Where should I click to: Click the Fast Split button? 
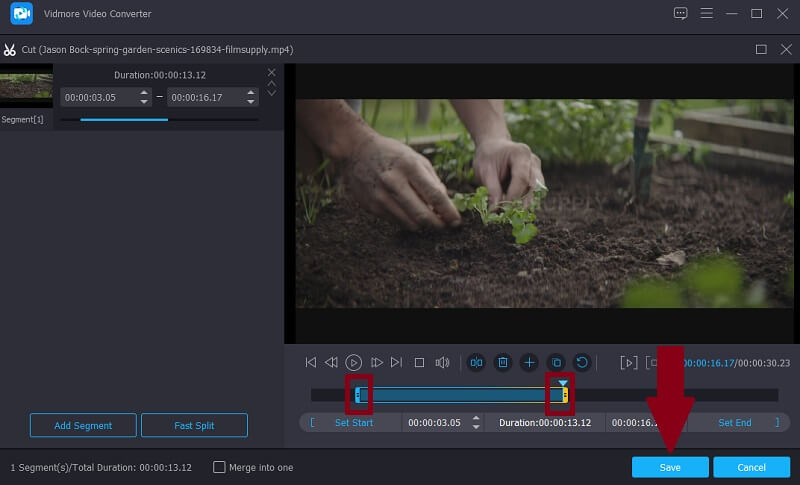click(194, 425)
